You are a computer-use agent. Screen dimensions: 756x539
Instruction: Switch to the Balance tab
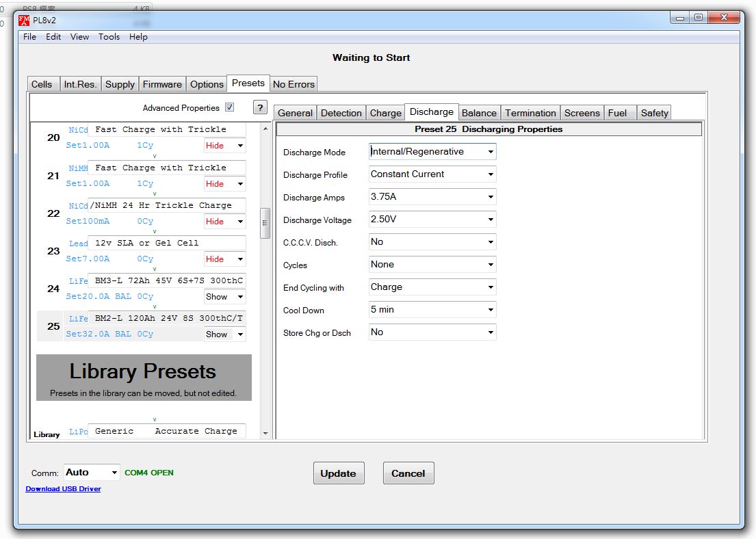click(479, 113)
